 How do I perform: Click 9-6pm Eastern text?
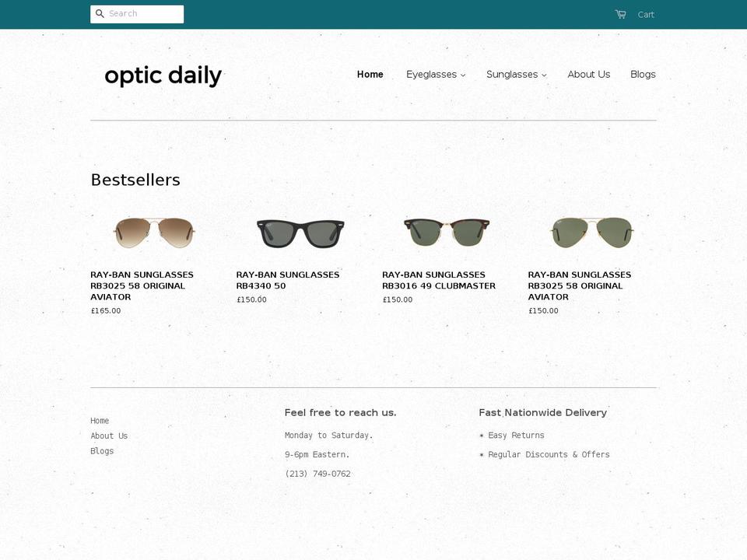317,455
